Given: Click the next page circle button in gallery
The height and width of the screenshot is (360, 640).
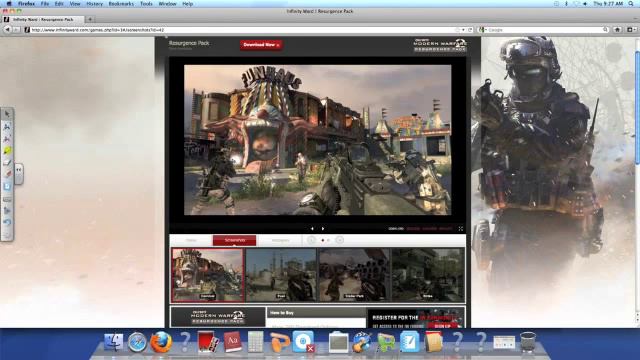Looking at the screenshot, I should [339, 240].
